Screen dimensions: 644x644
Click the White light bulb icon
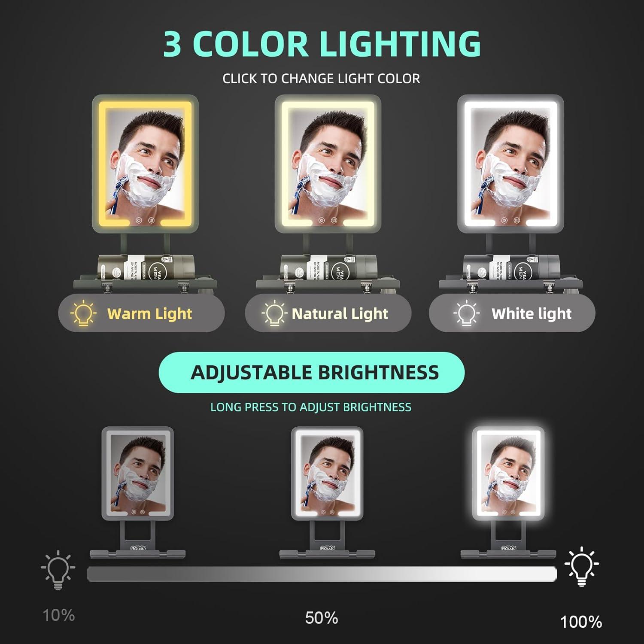click(466, 313)
